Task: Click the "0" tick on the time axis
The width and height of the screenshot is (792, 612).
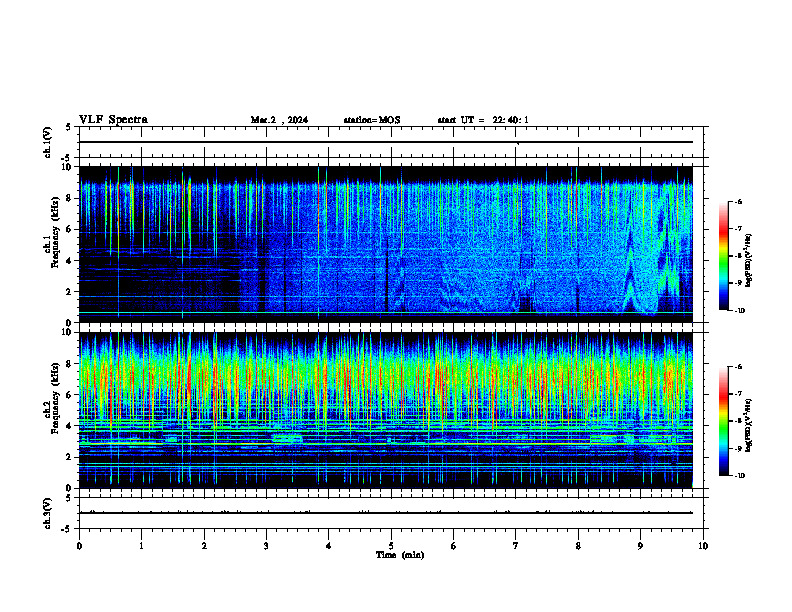Action: click(x=79, y=546)
